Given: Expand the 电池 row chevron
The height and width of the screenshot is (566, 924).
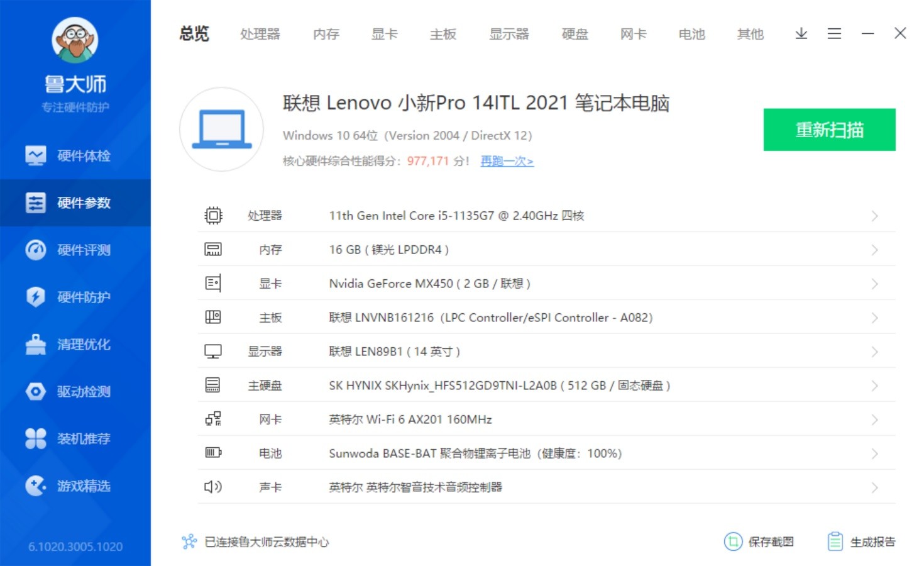Looking at the screenshot, I should tap(874, 454).
